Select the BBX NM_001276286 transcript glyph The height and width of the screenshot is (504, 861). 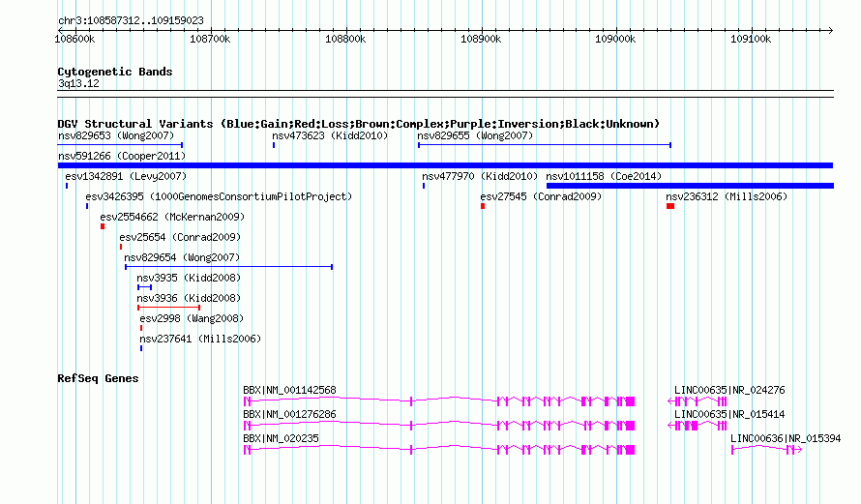point(439,426)
